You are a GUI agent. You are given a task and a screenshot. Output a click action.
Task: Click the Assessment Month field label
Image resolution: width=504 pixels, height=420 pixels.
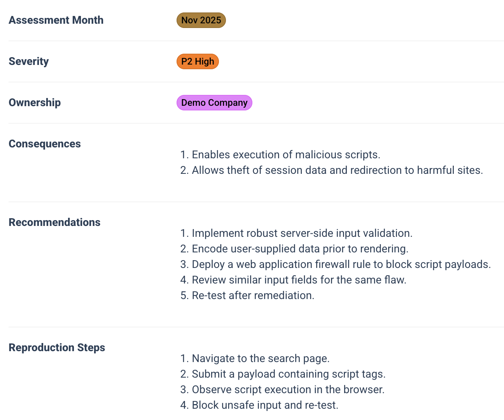56,20
